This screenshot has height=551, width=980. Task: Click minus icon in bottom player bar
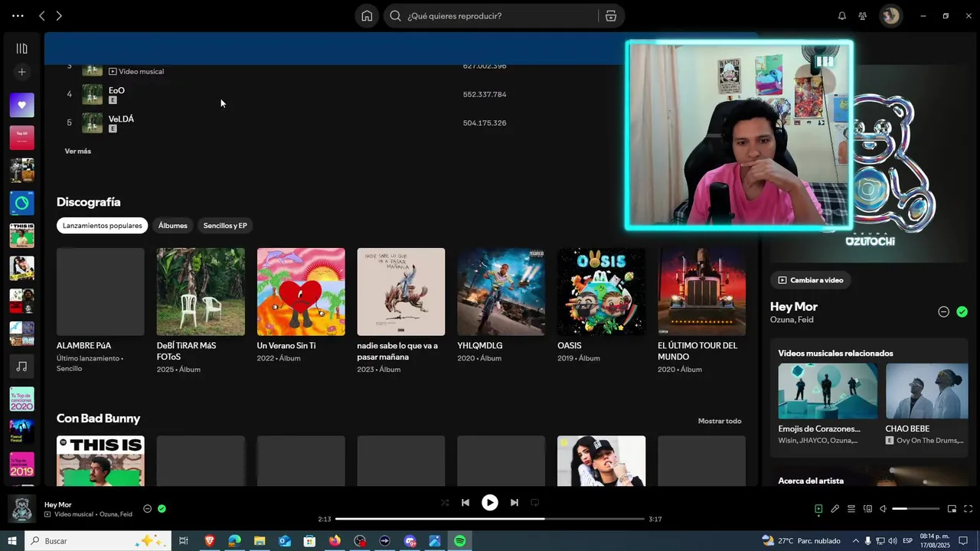[148, 509]
